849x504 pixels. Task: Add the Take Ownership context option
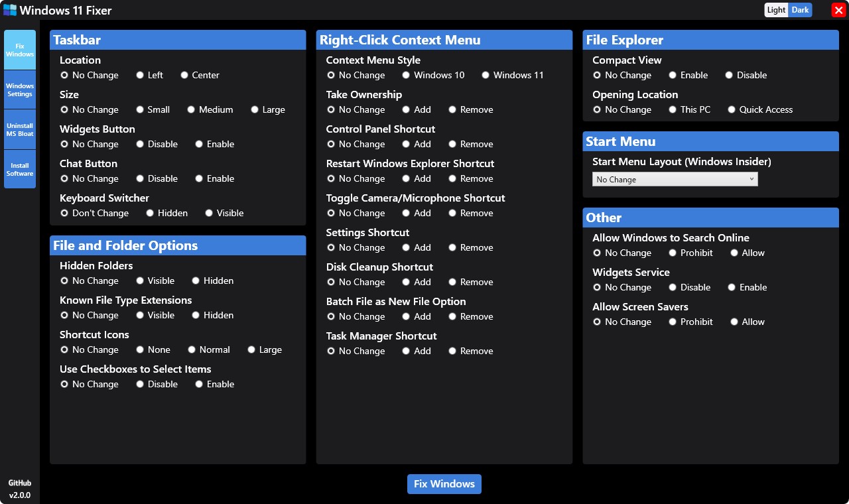pos(417,109)
